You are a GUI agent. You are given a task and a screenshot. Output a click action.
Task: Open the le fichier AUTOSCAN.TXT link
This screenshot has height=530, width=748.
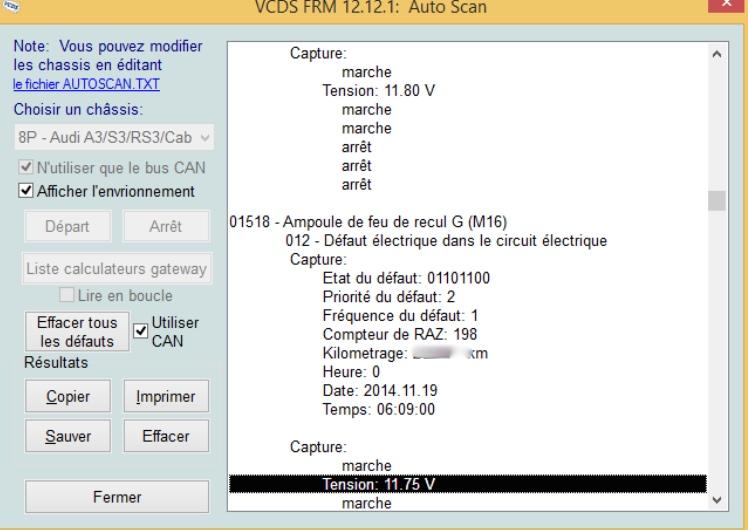pos(86,84)
